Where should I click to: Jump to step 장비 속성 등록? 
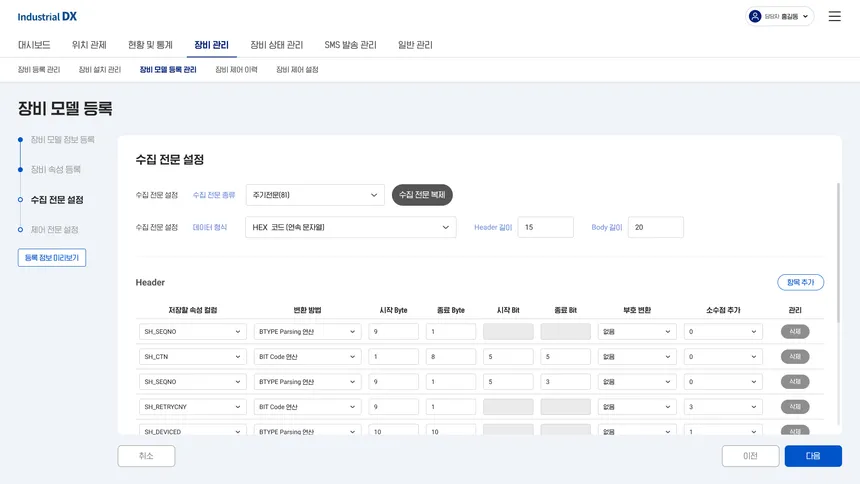click(x=55, y=170)
